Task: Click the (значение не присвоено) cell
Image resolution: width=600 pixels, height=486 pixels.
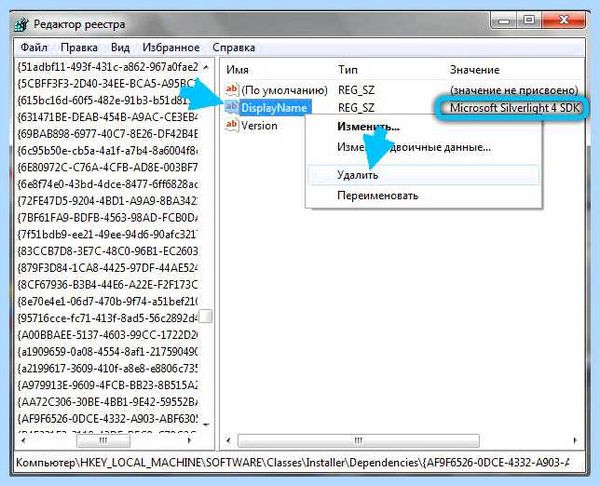Action: [514, 90]
